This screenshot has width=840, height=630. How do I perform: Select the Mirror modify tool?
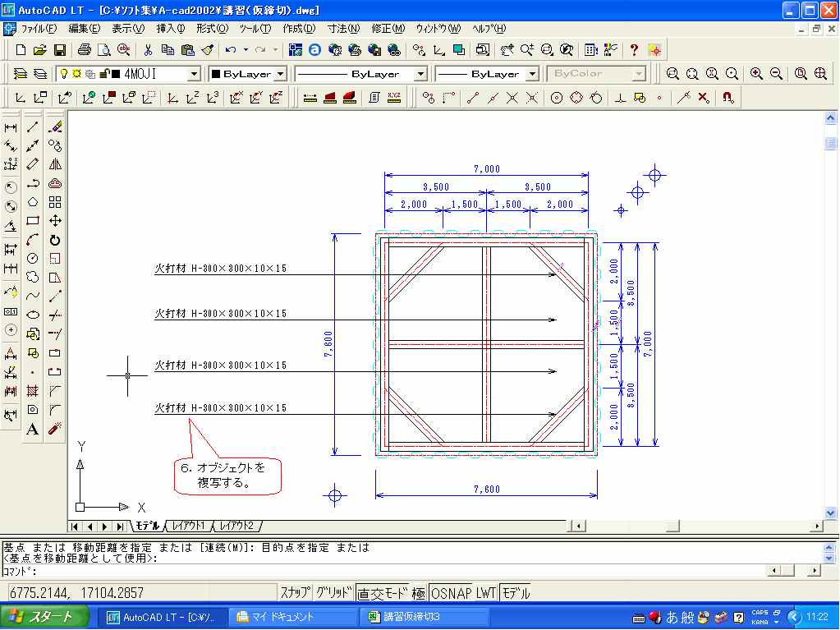tap(55, 164)
